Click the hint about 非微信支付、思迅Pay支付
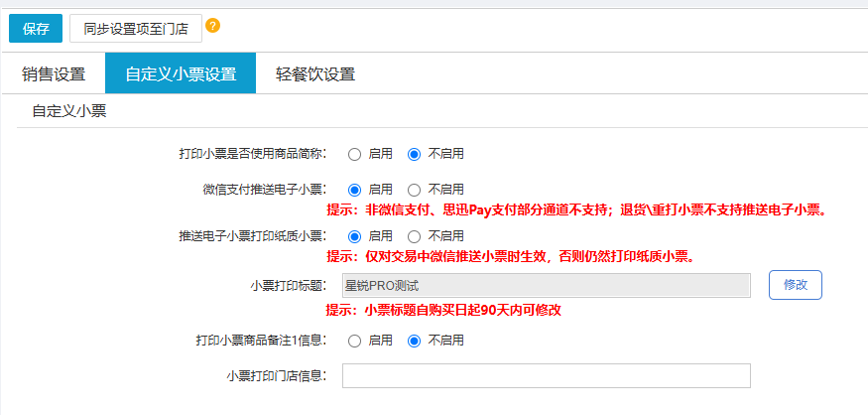Screen dimensions: 868x415 pyautogui.click(x=576, y=210)
